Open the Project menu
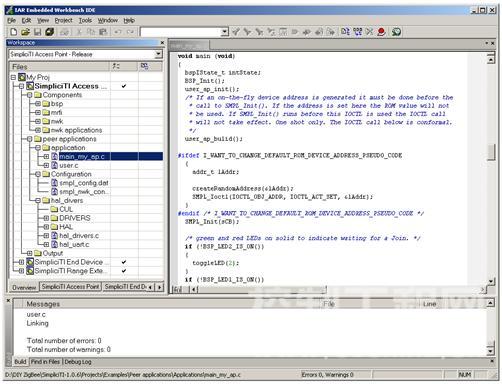The image size is (502, 384). coord(63,21)
